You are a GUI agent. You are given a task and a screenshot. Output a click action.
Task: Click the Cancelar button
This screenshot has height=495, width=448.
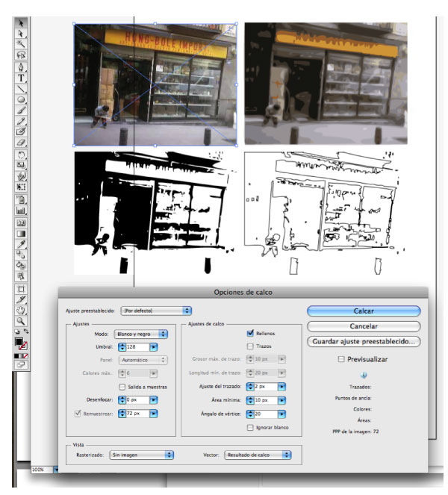point(364,326)
